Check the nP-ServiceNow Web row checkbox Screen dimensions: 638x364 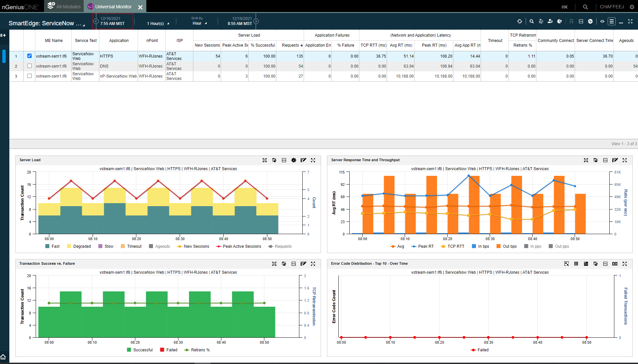(29, 76)
